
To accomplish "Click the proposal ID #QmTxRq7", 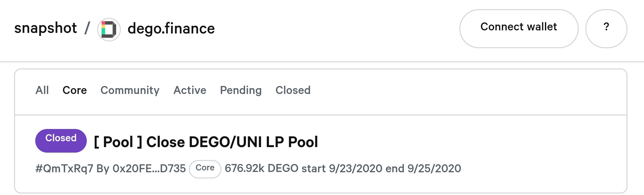I will pos(64,169).
